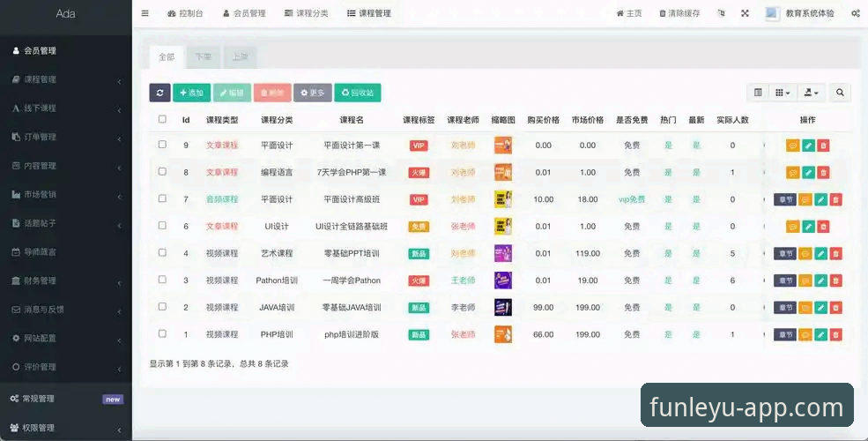
Task: Click thumbnail of 零基础PPT培训
Action: [502, 253]
